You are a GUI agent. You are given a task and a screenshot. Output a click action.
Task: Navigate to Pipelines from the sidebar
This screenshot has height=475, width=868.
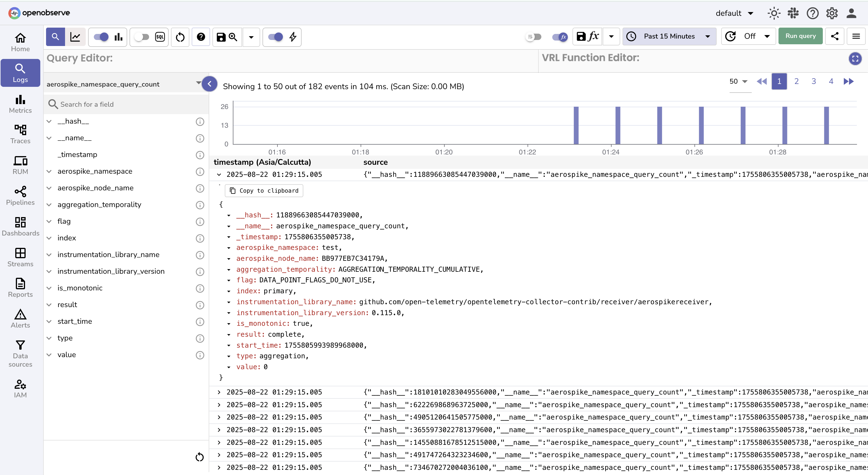click(x=20, y=195)
